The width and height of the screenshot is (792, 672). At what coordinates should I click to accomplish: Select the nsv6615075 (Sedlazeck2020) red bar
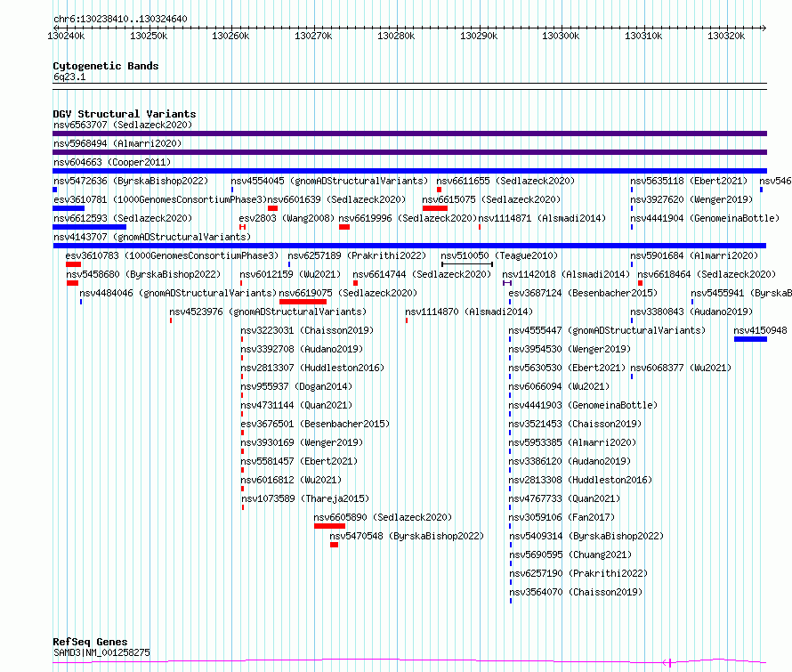point(435,208)
